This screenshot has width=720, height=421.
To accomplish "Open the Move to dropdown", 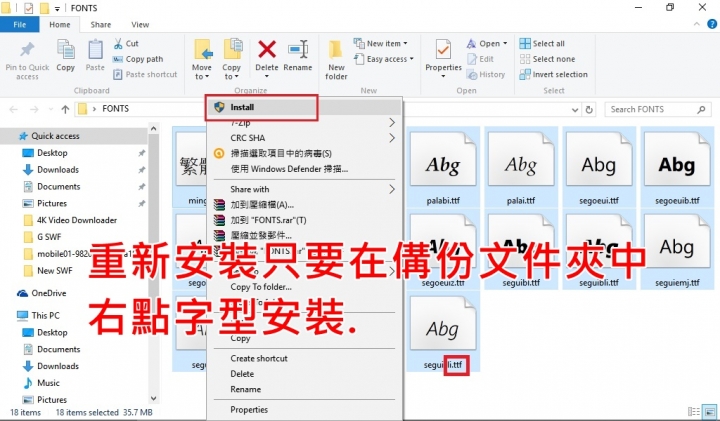I will point(202,59).
